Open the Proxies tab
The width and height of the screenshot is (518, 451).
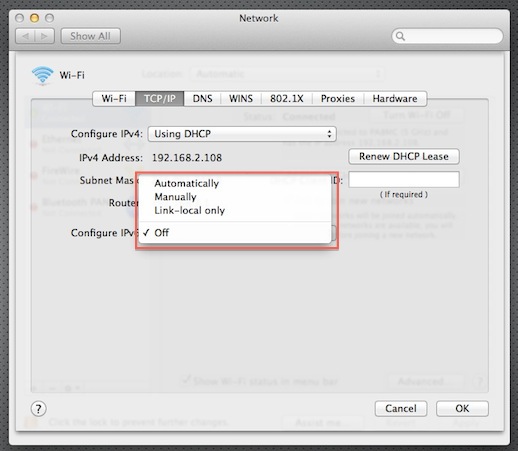point(338,99)
